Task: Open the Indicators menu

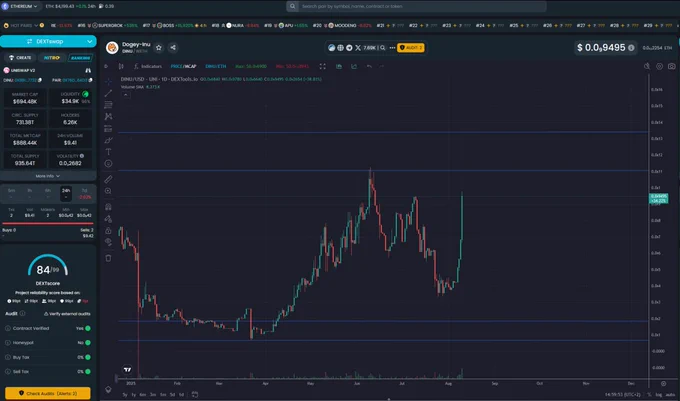Action: [148, 66]
